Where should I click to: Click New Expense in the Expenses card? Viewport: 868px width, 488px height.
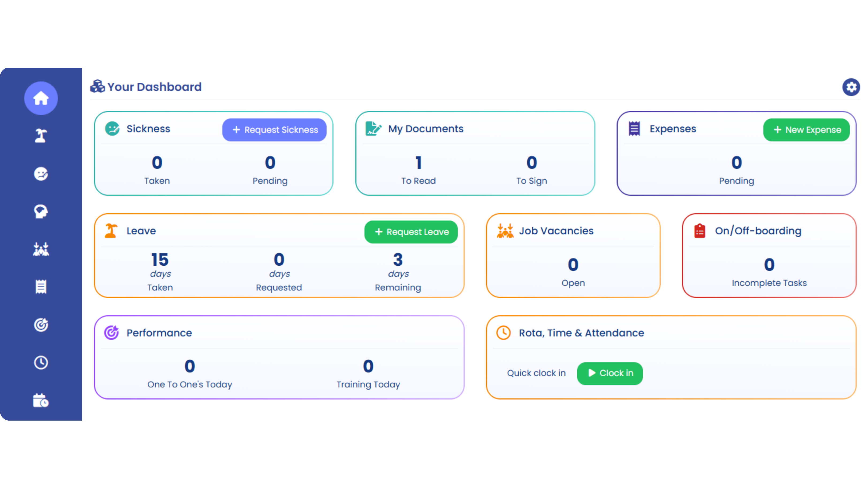pos(806,130)
